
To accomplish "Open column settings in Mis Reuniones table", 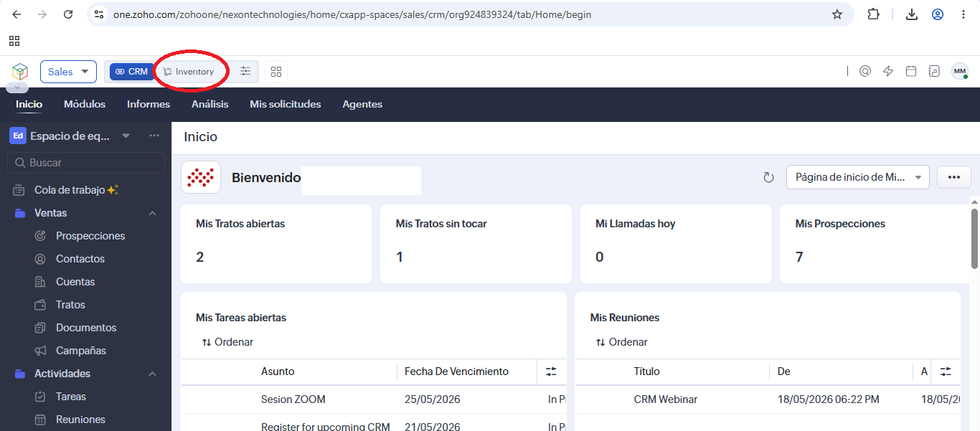I will click(x=946, y=371).
